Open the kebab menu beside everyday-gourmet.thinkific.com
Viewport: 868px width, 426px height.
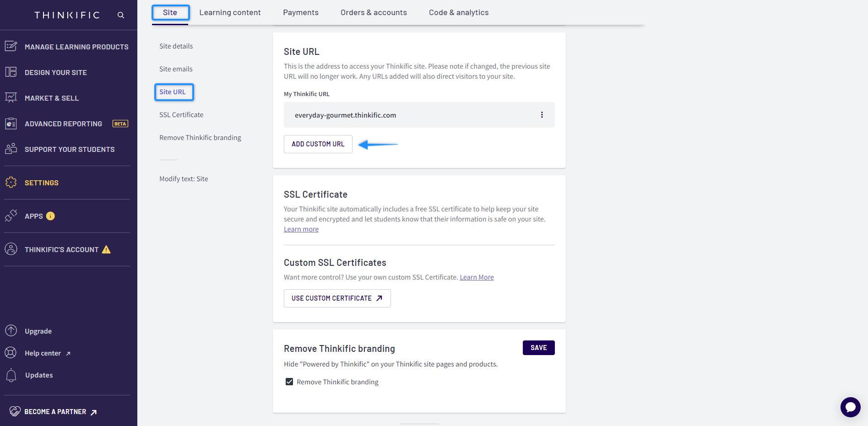click(x=542, y=115)
